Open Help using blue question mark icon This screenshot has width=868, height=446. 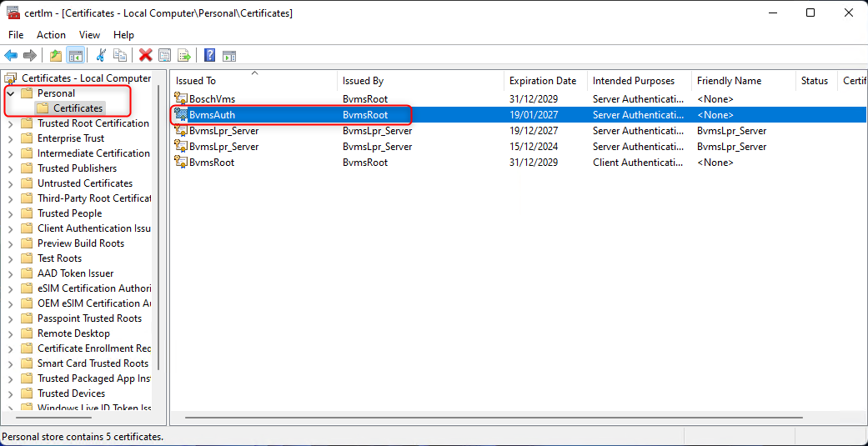coord(210,55)
